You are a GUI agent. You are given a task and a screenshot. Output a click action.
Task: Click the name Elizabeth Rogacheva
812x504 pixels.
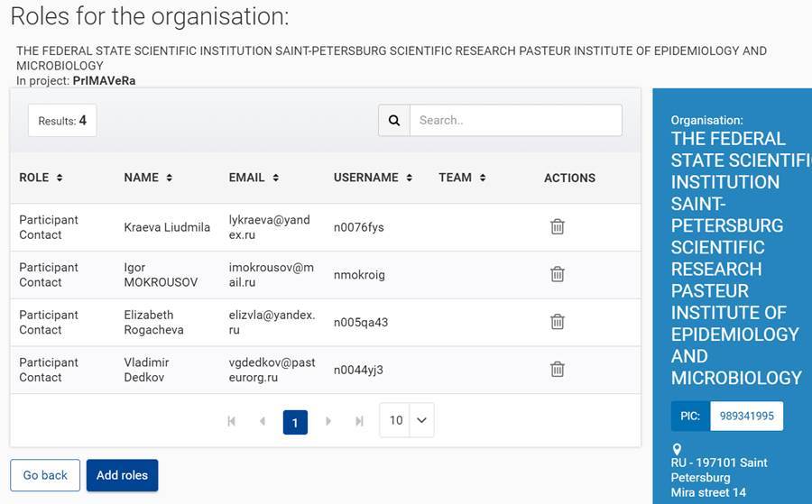(x=153, y=323)
